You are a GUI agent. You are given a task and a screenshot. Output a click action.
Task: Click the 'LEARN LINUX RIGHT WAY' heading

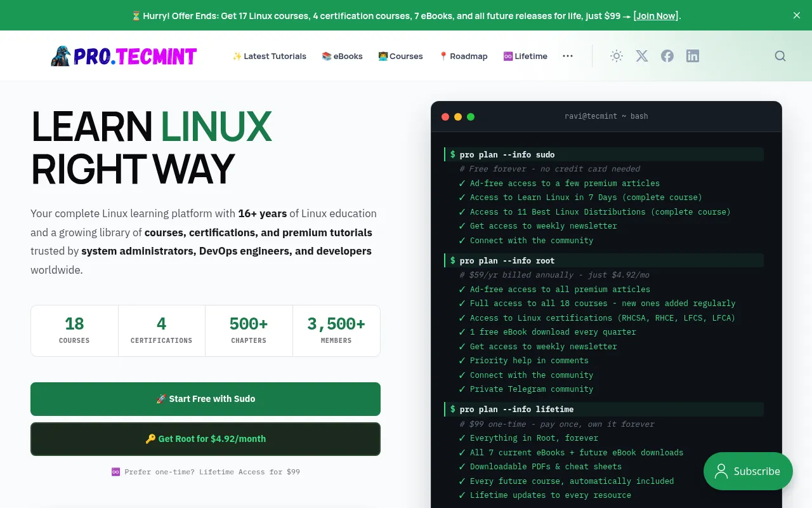tap(152, 147)
